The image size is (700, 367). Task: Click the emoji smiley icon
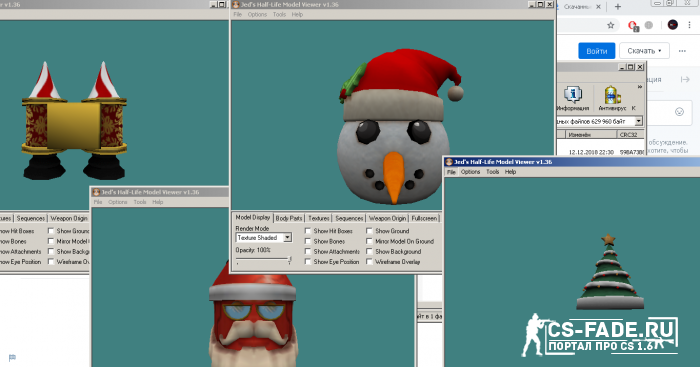click(x=679, y=112)
